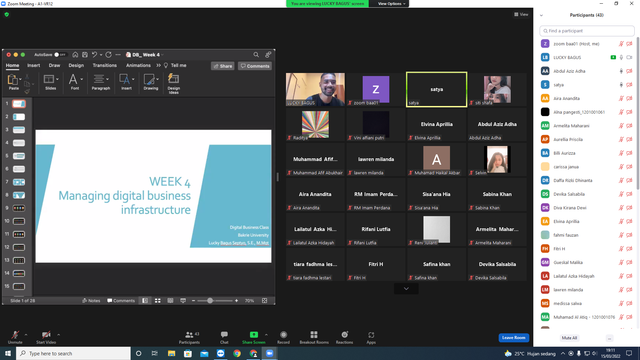Viewport: 640px width, 360px height.
Task: Click the green encryption shield icon
Action: 7,14
